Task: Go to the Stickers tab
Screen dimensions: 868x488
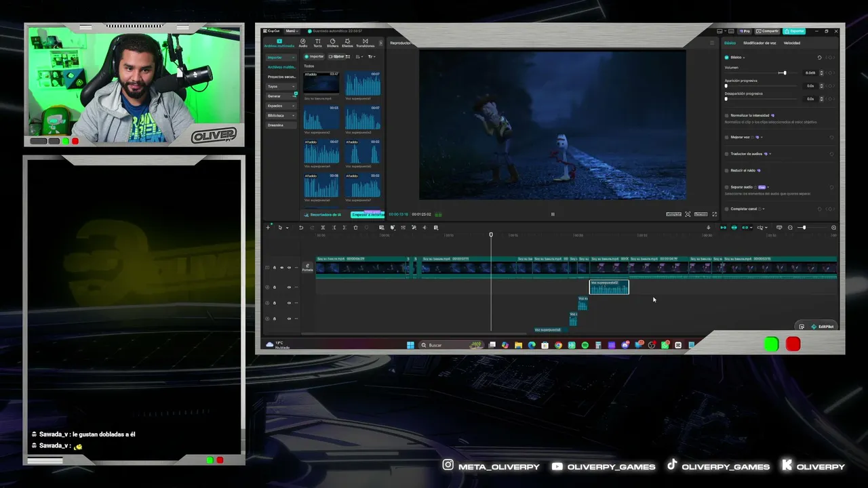Action: click(x=332, y=43)
